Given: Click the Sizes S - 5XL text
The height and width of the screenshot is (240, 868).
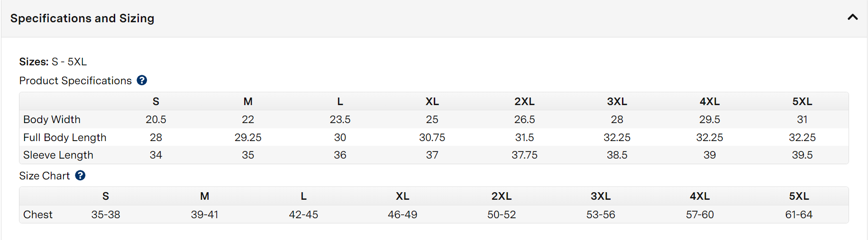Looking at the screenshot, I should pos(53,62).
